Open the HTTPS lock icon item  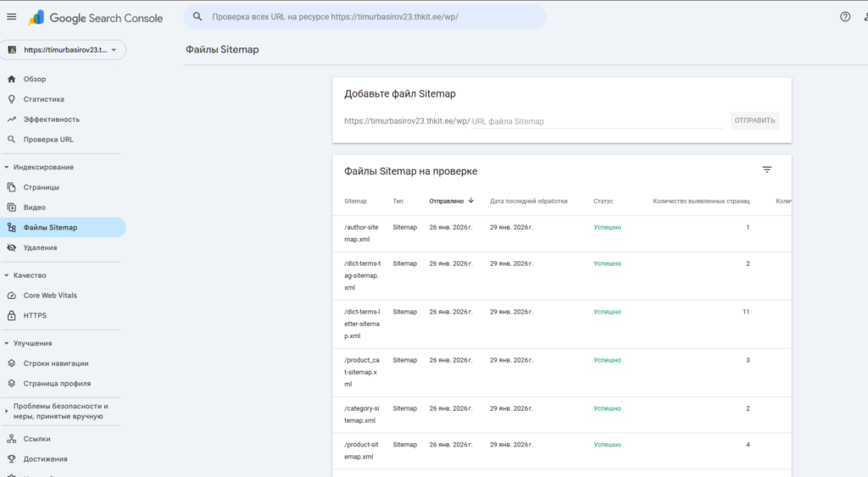[x=11, y=316]
